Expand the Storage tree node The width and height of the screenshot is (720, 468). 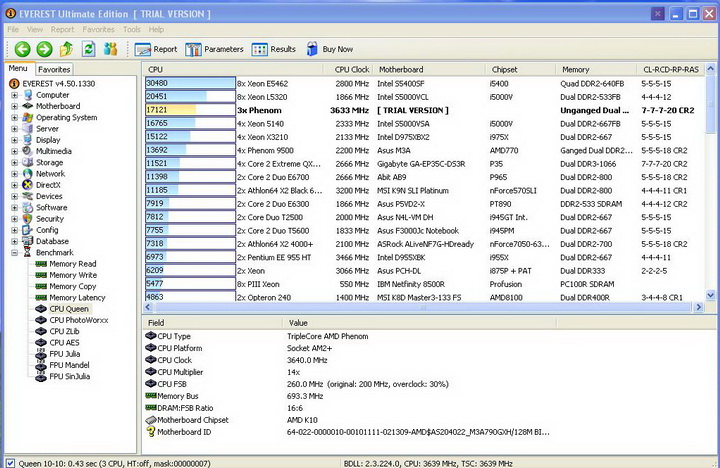pyautogui.click(x=14, y=163)
